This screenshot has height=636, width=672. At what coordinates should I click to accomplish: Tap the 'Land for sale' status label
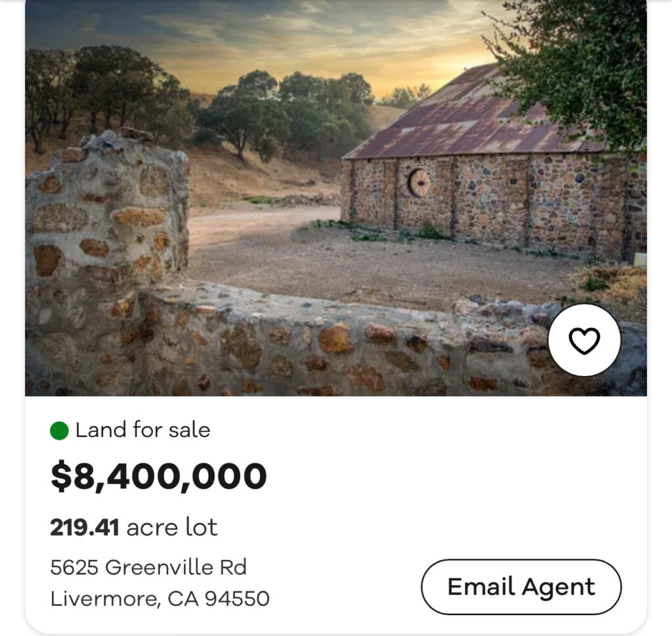click(x=142, y=431)
